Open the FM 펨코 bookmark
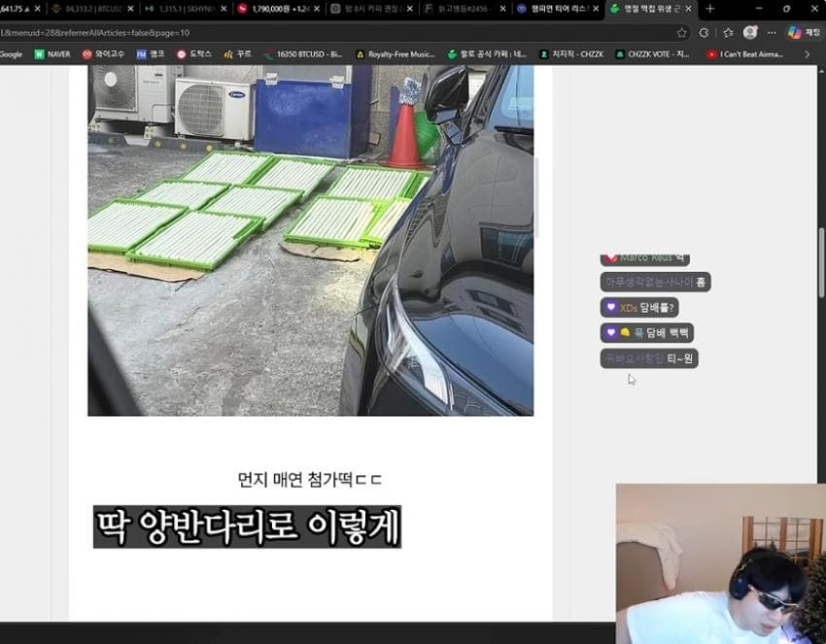 click(x=151, y=54)
